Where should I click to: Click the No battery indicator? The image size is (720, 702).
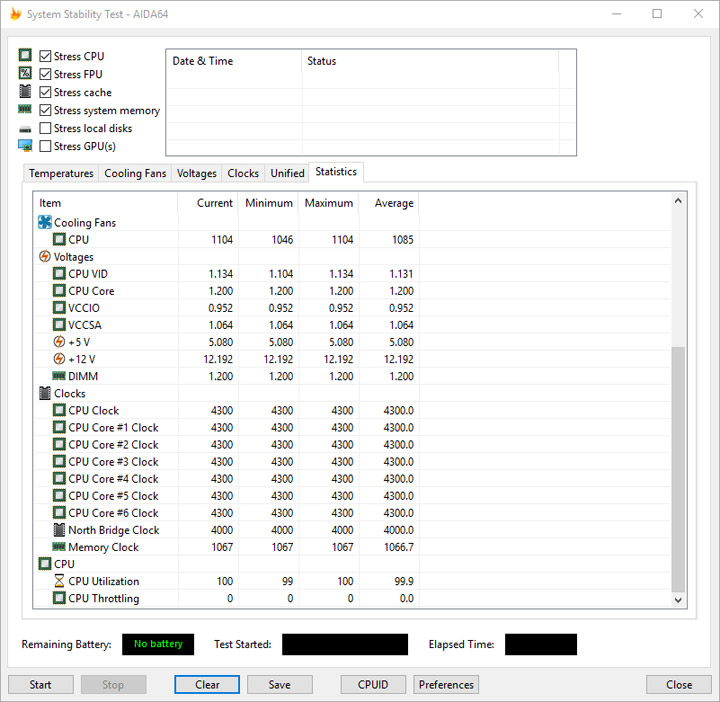pyautogui.click(x=158, y=644)
